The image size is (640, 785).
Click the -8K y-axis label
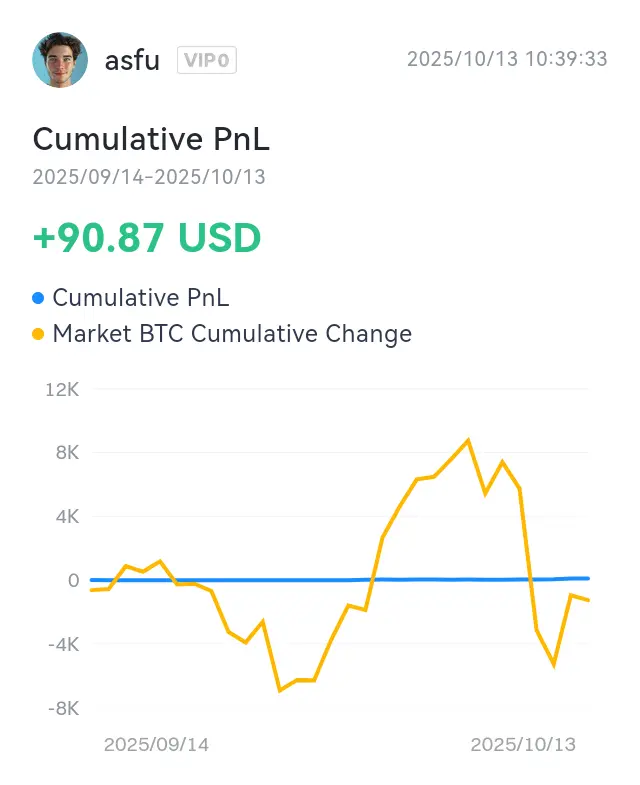(x=62, y=708)
